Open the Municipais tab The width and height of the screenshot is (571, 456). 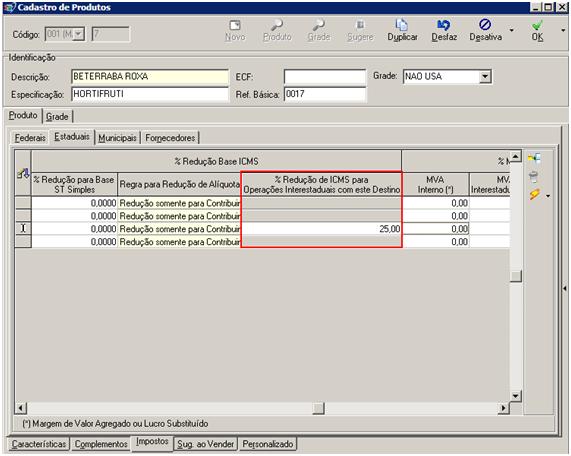[117, 138]
